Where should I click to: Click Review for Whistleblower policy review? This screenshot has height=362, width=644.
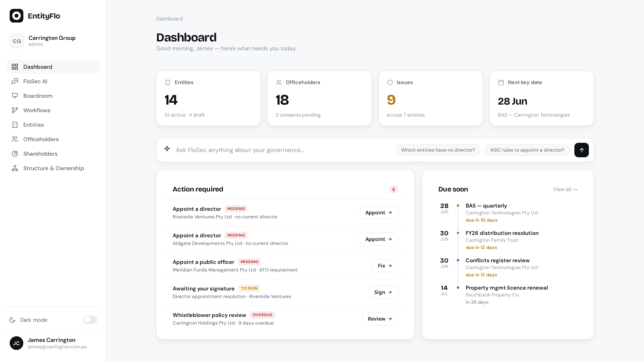[380, 319]
